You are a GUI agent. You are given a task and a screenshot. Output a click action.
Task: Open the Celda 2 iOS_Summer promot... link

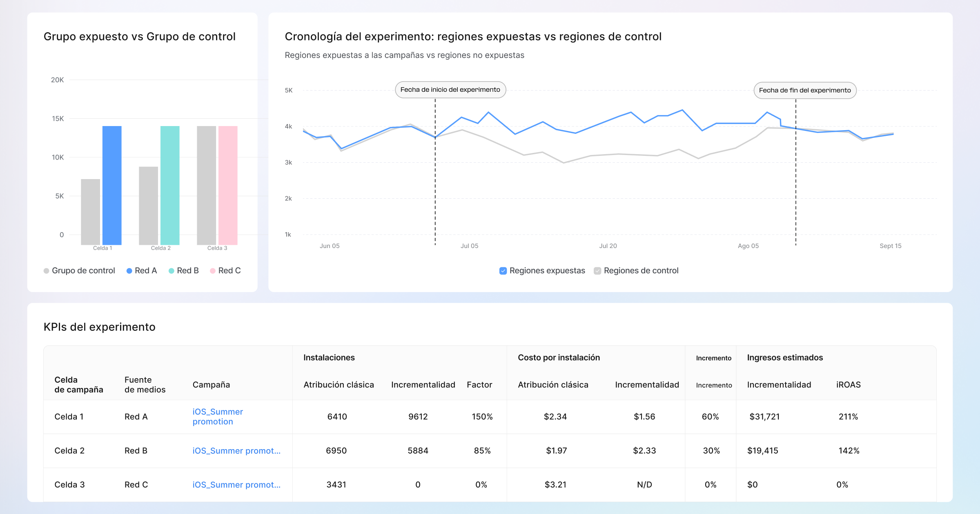point(236,451)
